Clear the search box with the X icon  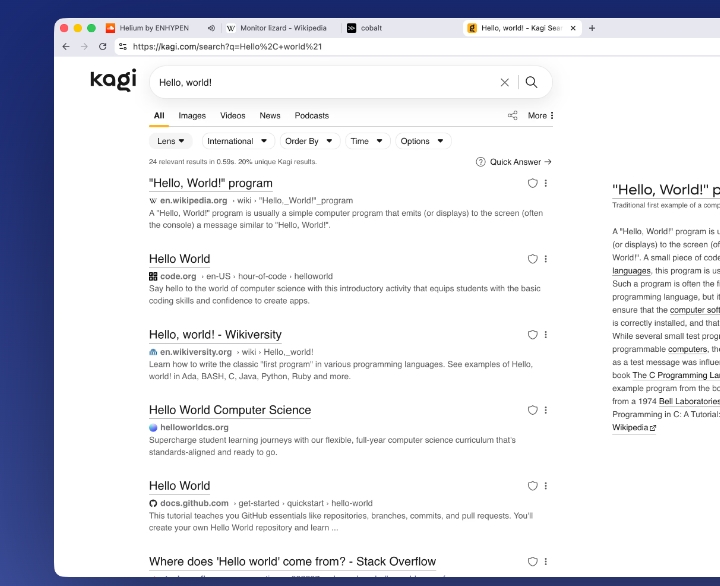tap(505, 82)
